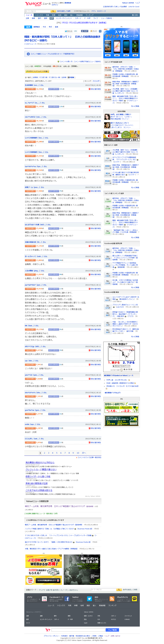This screenshot has height=644, width=164.
Task: Click the 無料ロボFPS GeForce ad banner
Action: pyautogui.click(x=82, y=570)
